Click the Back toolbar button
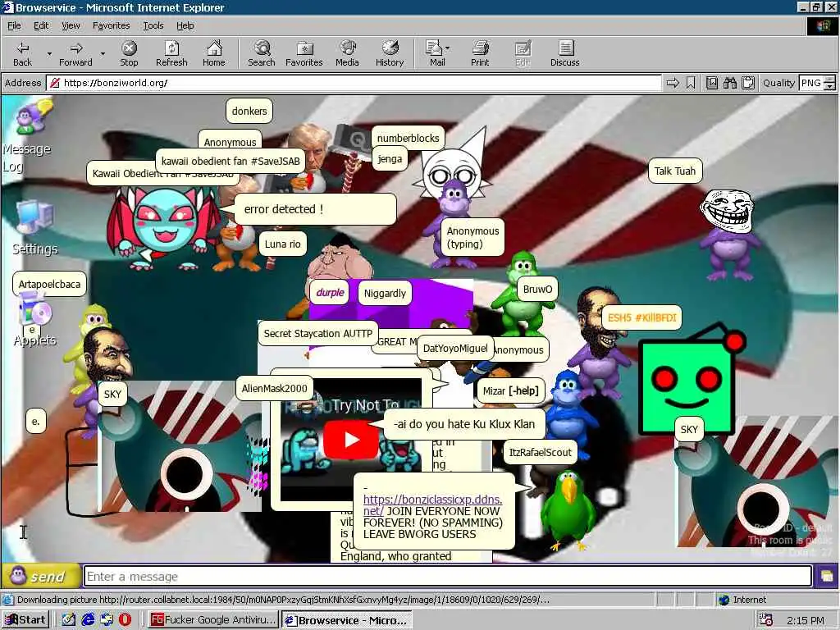The width and height of the screenshot is (840, 630). tap(22, 53)
